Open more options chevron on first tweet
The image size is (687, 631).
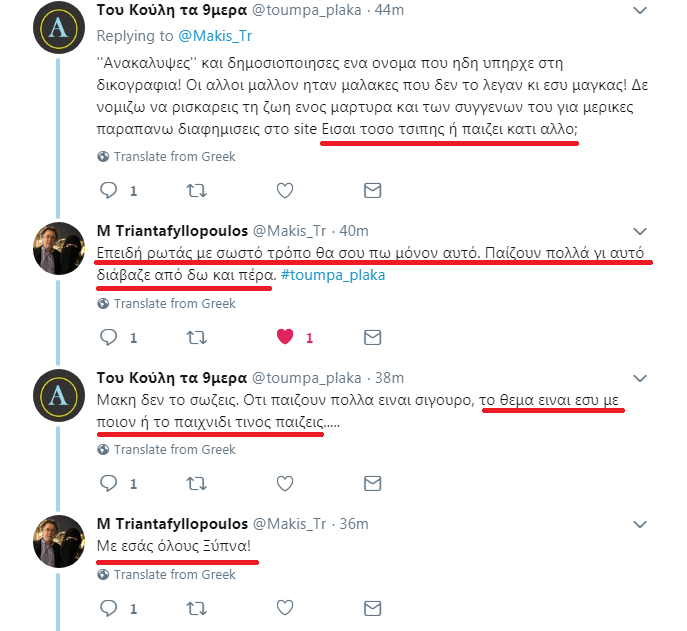pos(643,10)
